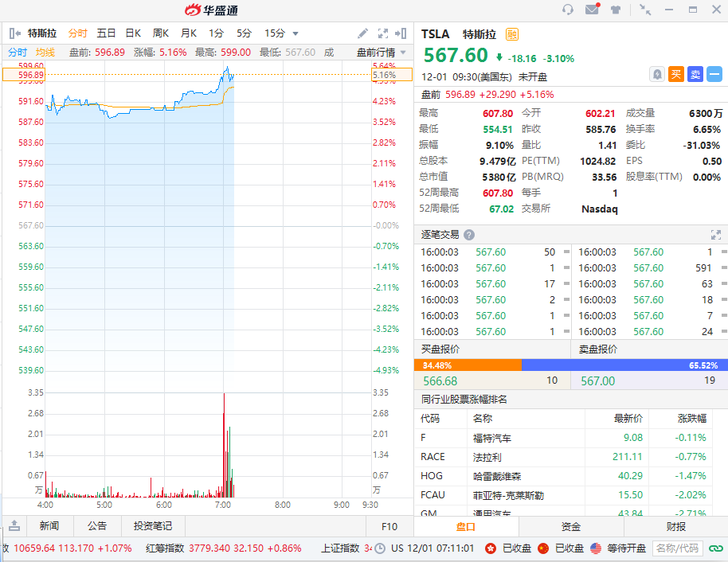Sort by 涨跌幅 column header
This screenshot has width=728, height=562.
tap(692, 419)
